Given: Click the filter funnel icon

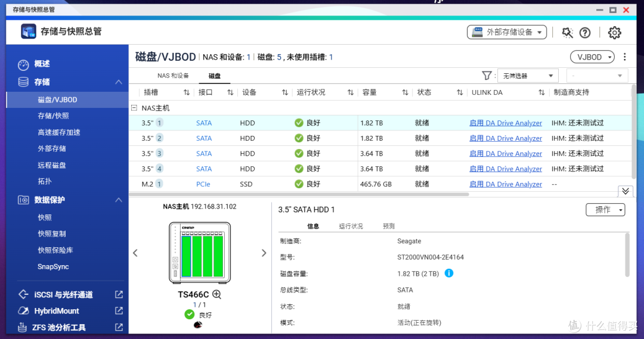Looking at the screenshot, I should pyautogui.click(x=487, y=76).
